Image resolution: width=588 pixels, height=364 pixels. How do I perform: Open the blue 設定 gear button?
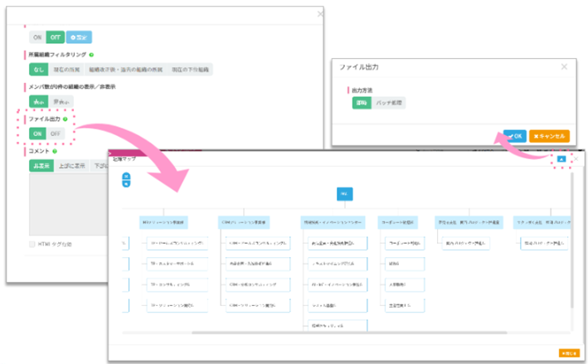[79, 37]
